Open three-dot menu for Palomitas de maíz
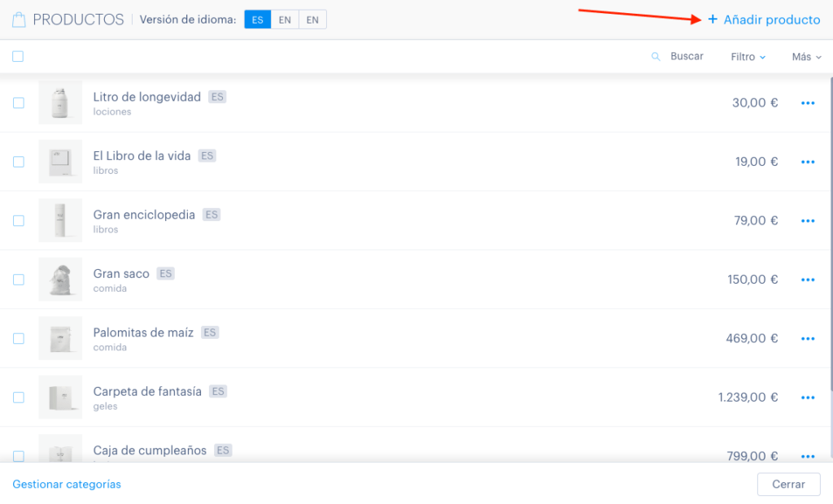Screen dimensions: 833x504 [808, 339]
